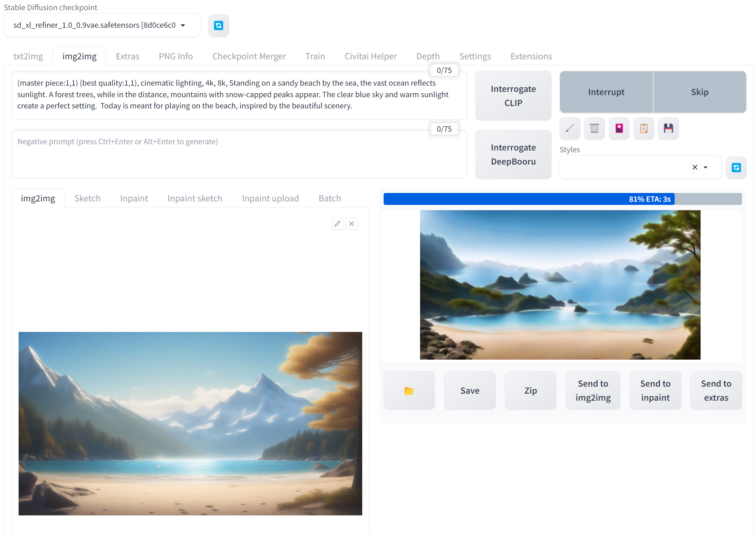Click into the positive prompt text area
This screenshot has height=534, width=756.
(239, 95)
